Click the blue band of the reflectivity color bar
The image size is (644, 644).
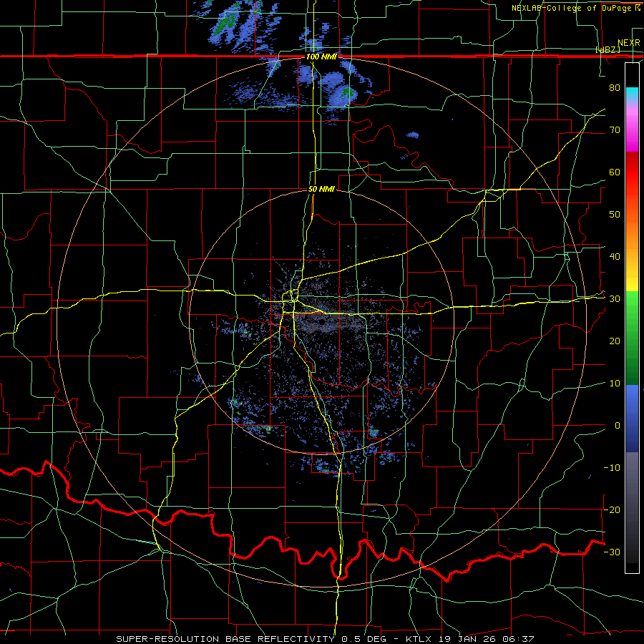pyautogui.click(x=632, y=418)
